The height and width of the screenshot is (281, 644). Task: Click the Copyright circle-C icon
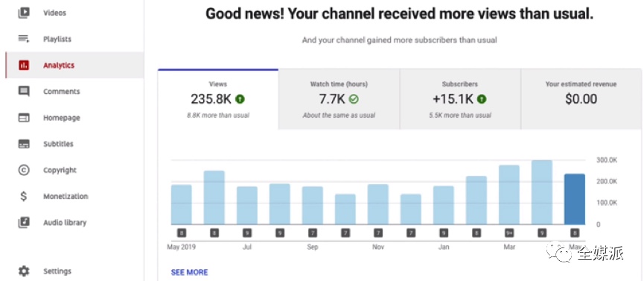coord(24,170)
